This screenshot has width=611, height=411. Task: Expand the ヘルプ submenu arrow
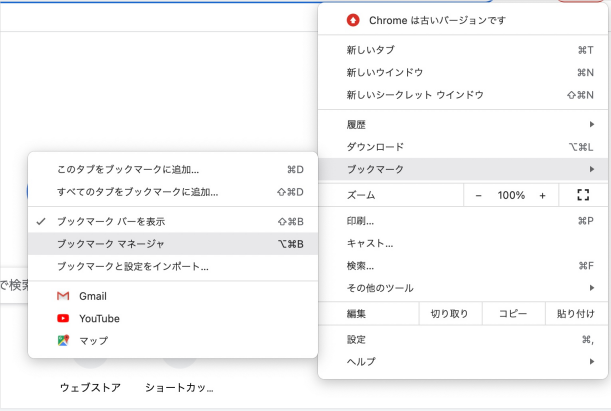click(x=592, y=362)
